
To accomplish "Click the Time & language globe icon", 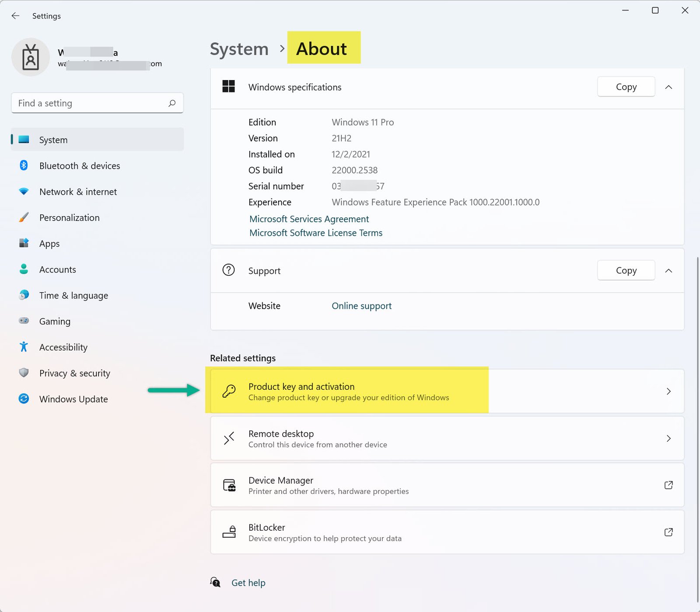I will pyautogui.click(x=24, y=295).
